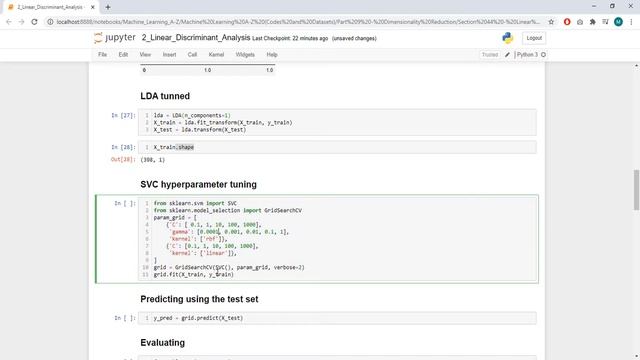The width and height of the screenshot is (640, 360).
Task: Click the Evaluating heading
Action: [x=162, y=343]
